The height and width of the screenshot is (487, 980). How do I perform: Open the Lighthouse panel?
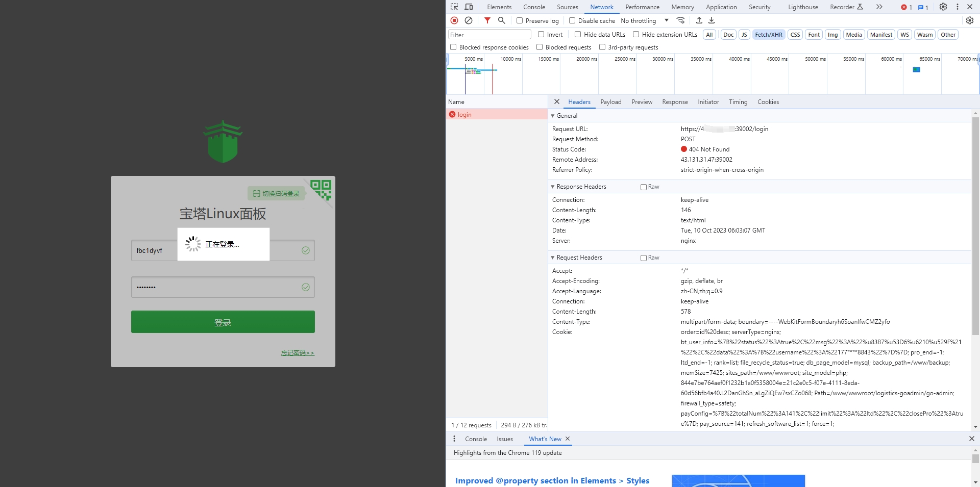point(803,7)
